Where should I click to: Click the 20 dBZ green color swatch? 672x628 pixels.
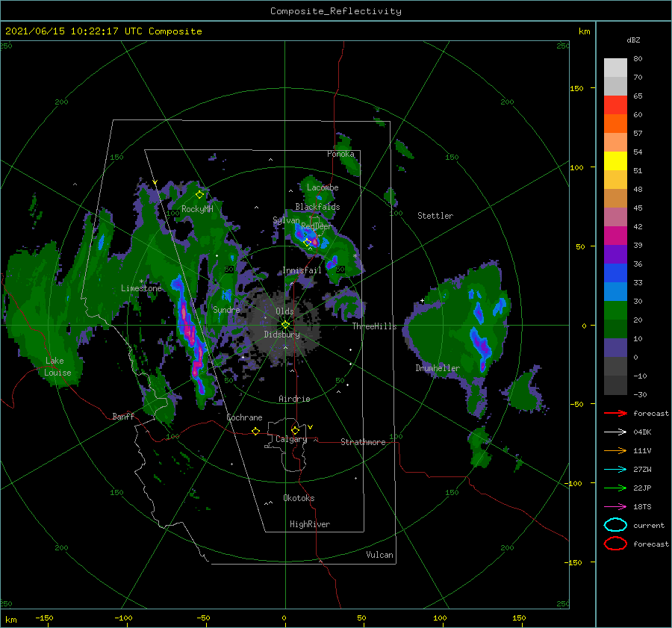point(615,329)
